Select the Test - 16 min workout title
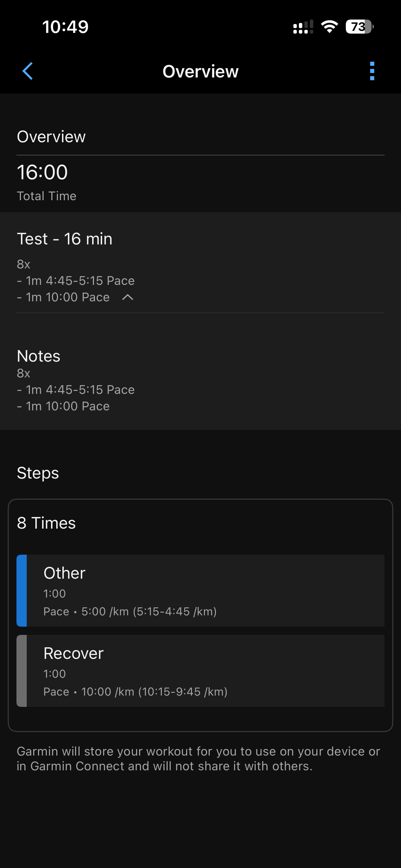 pyautogui.click(x=64, y=239)
